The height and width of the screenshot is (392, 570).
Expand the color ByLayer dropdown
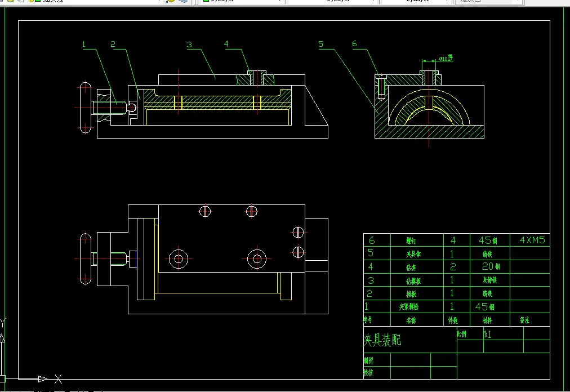(x=242, y=1)
